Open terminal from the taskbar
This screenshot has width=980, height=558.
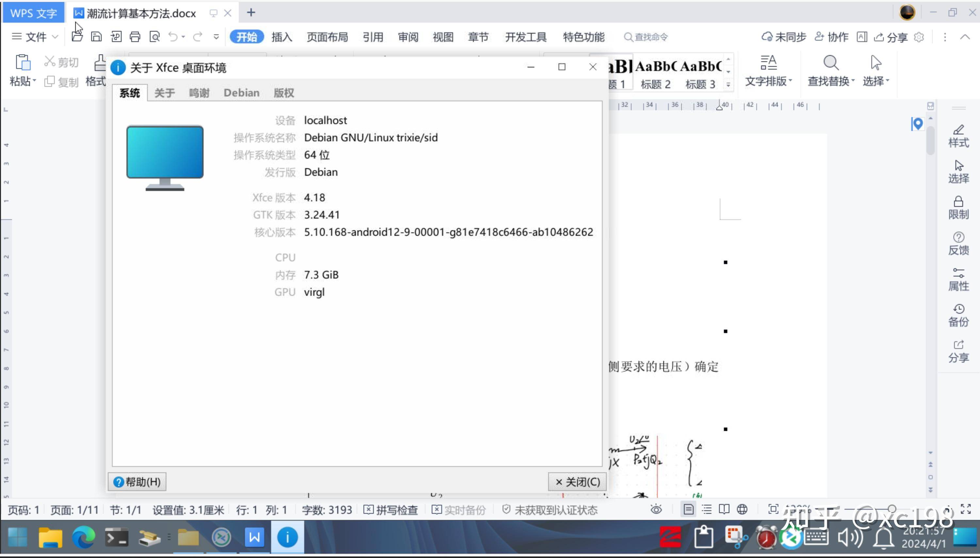(116, 538)
